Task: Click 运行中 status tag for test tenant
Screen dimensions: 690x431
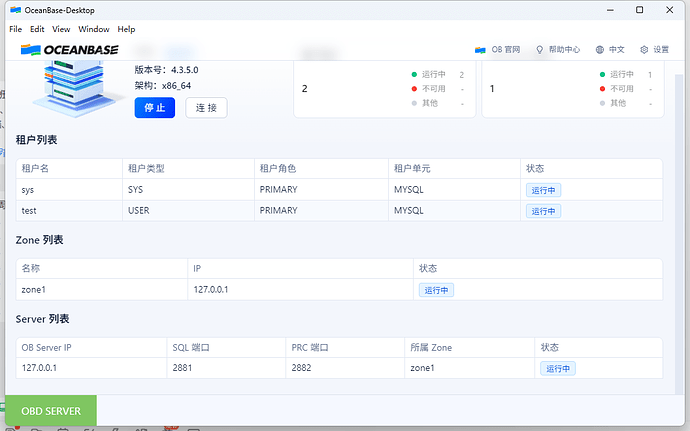Action: [543, 211]
